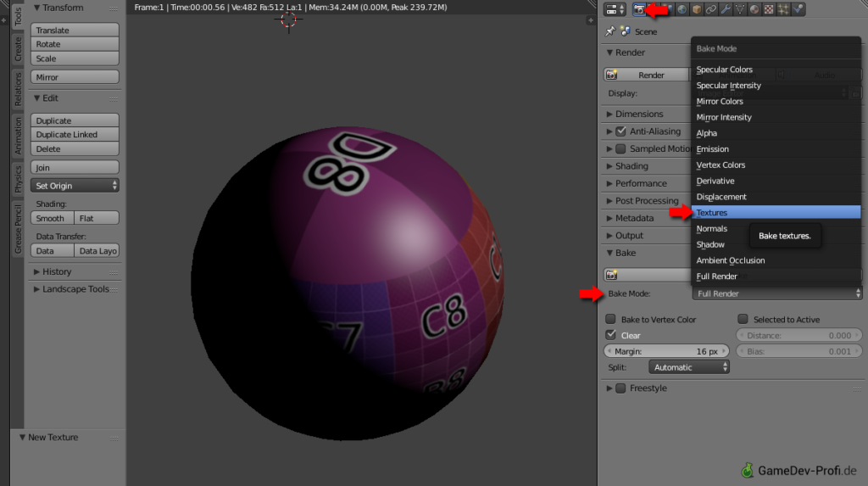The width and height of the screenshot is (868, 486).
Task: Enable Bake to Vertex Color
Action: click(610, 319)
